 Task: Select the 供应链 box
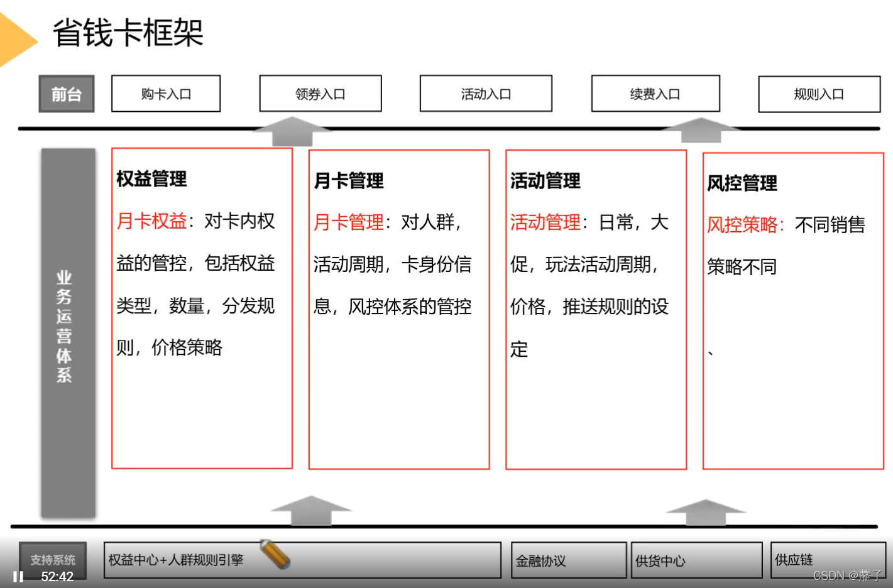click(828, 560)
